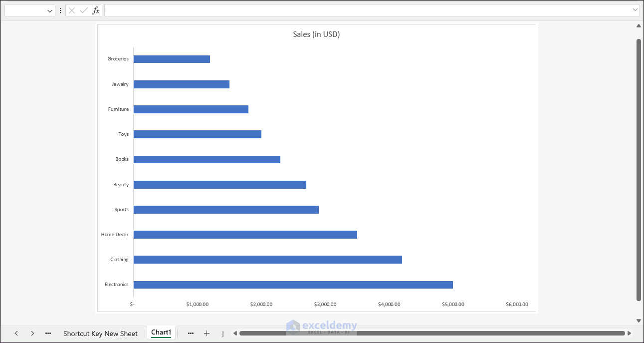644x343 pixels.
Task: Select the Clothing bar
Action: (268, 260)
